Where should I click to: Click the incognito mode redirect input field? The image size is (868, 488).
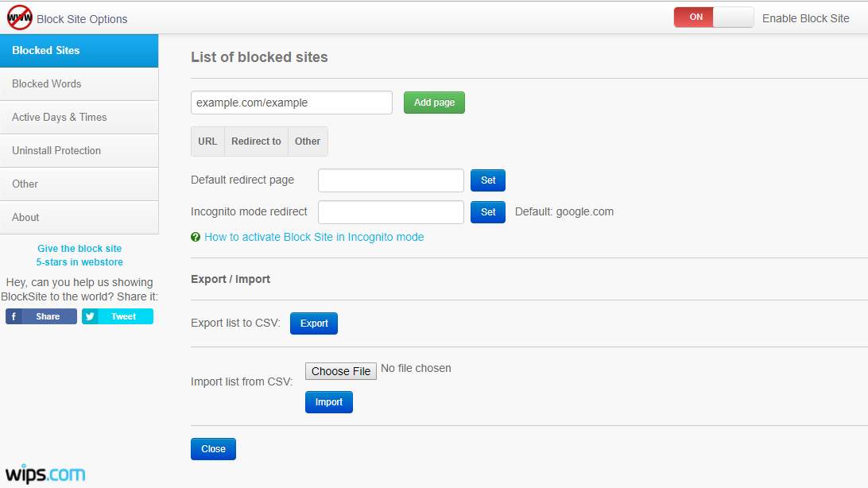(x=390, y=212)
